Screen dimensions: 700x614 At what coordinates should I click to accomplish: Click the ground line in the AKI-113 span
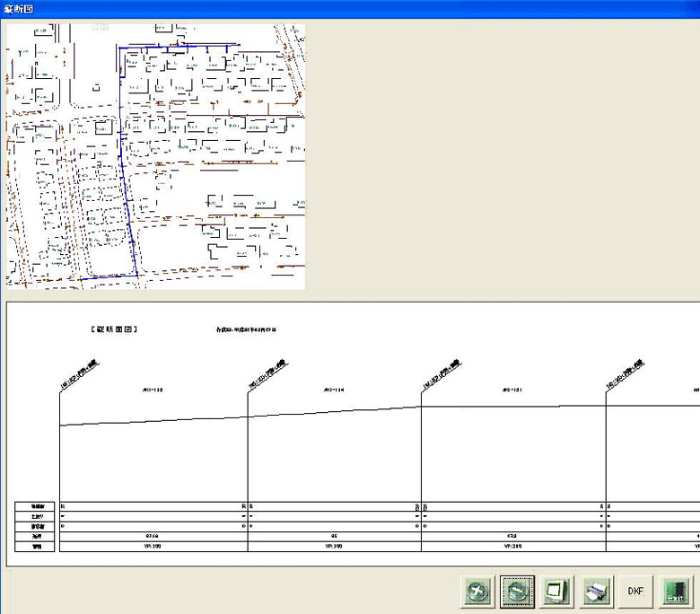[153, 420]
